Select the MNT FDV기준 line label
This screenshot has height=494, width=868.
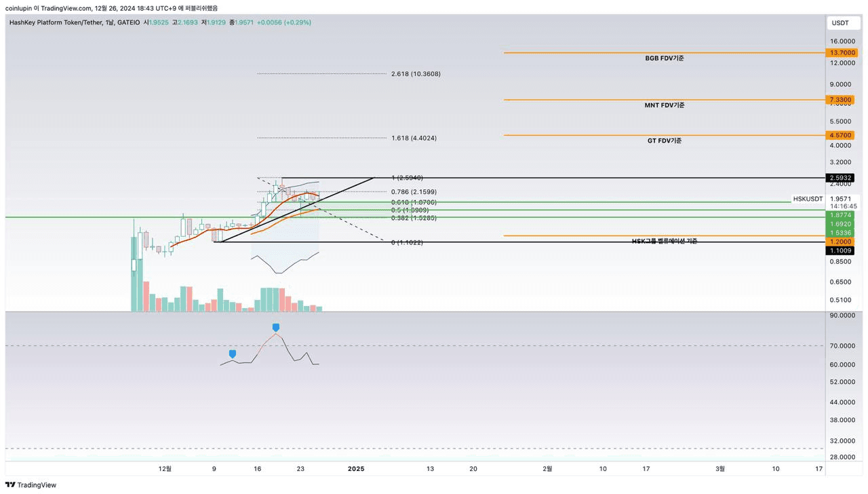pyautogui.click(x=665, y=105)
